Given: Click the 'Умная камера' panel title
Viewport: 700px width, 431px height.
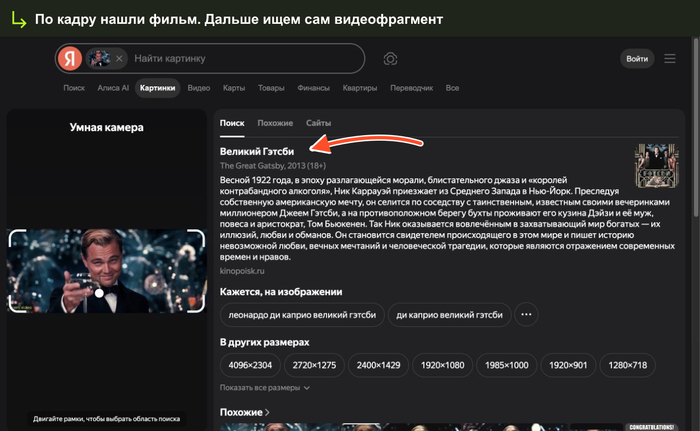Looking at the screenshot, I should tap(107, 127).
